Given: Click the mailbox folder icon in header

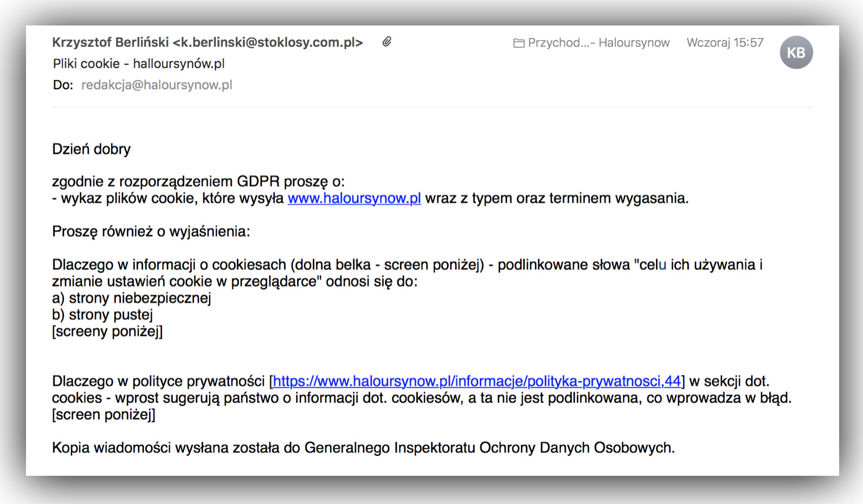Looking at the screenshot, I should click(519, 43).
